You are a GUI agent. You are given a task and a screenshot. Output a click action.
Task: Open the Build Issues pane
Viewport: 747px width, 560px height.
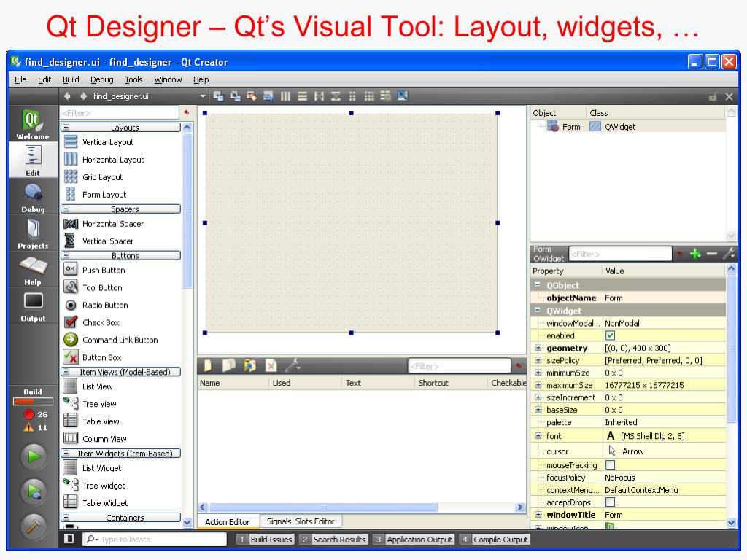pyautogui.click(x=266, y=540)
